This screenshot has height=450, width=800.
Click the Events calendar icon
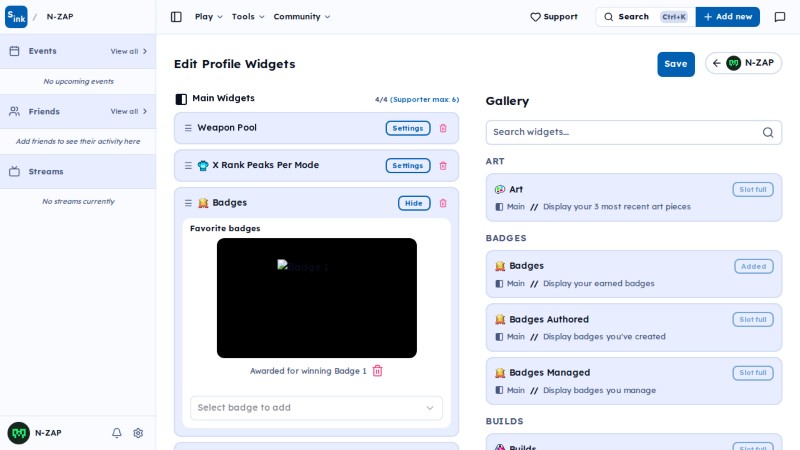coord(14,51)
